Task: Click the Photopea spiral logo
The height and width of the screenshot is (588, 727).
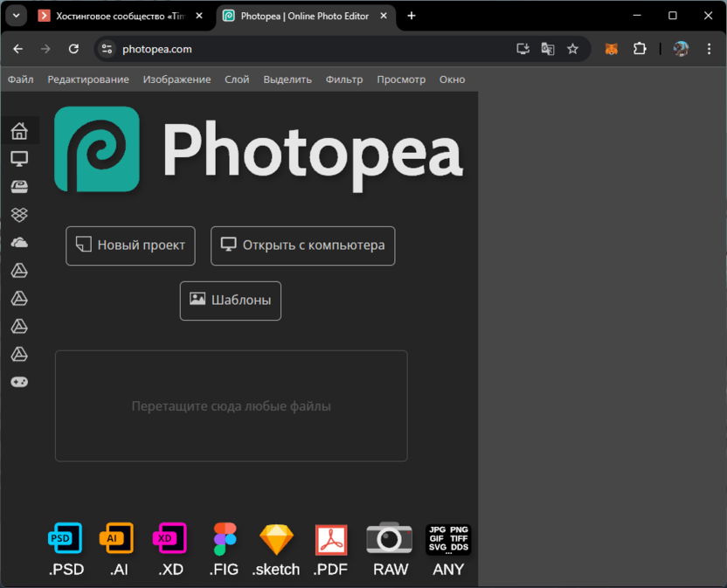Action: click(97, 149)
